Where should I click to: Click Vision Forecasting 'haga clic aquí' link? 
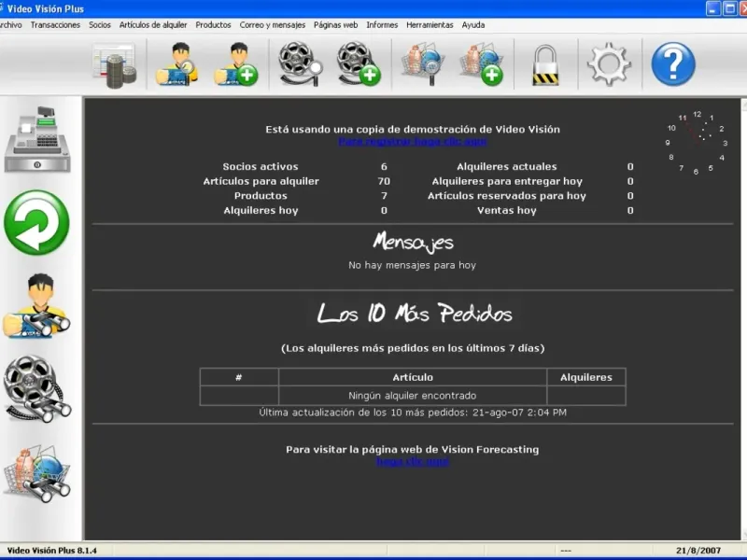coord(413,461)
